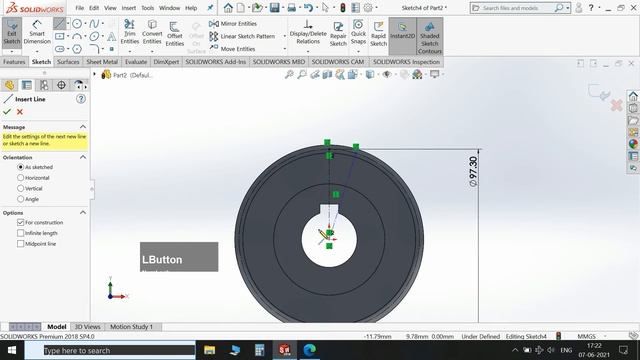The height and width of the screenshot is (360, 640).
Task: Select the As sketched orientation
Action: click(x=20, y=167)
